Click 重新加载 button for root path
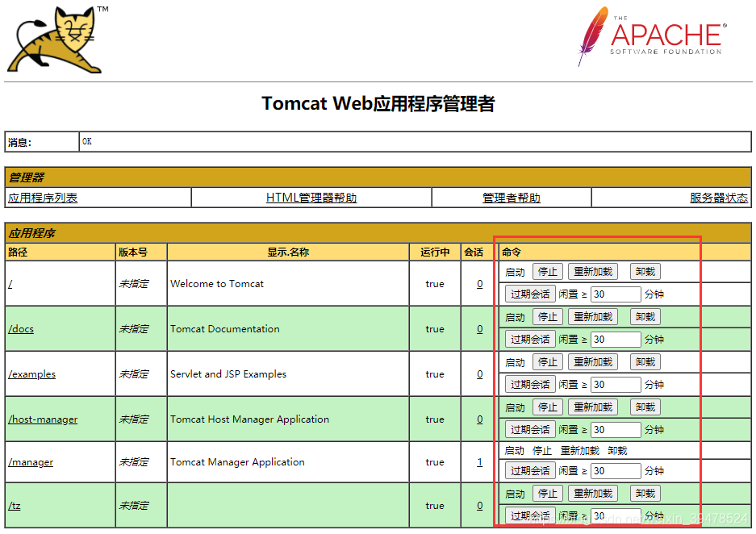This screenshot has height=534, width=756. (x=592, y=272)
